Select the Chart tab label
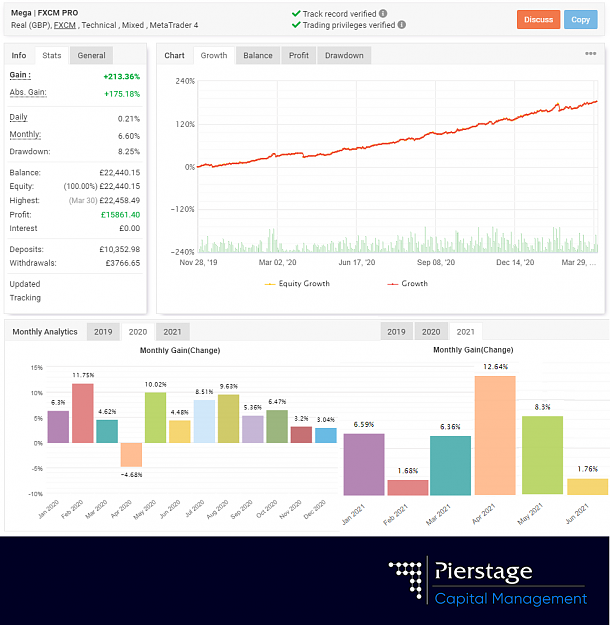The width and height of the screenshot is (610, 625). coord(174,55)
